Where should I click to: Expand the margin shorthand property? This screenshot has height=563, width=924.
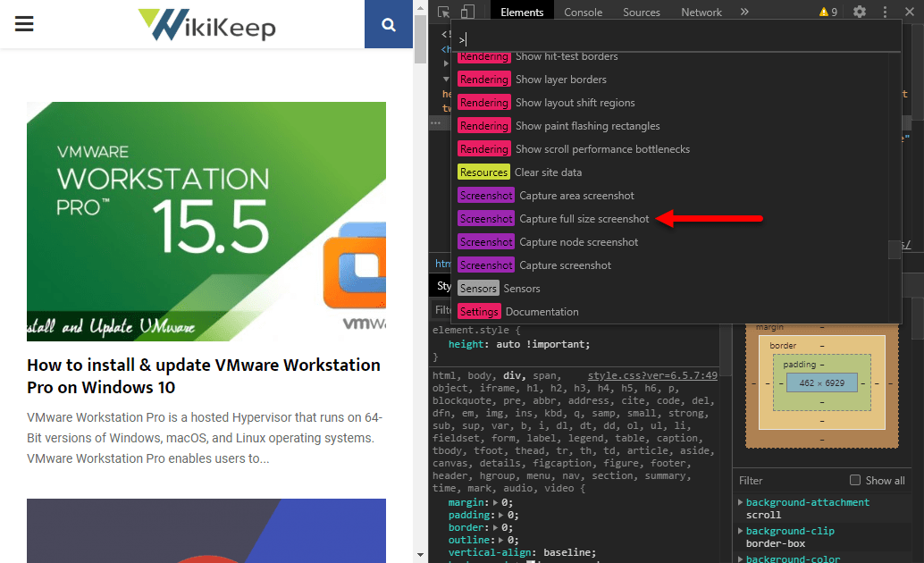(495, 502)
